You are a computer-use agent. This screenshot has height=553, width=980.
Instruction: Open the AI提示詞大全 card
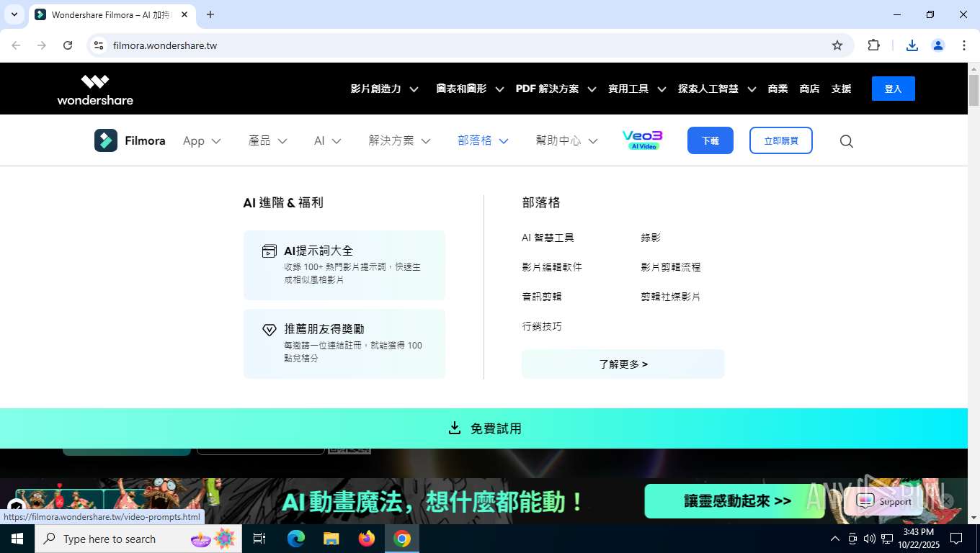(344, 265)
